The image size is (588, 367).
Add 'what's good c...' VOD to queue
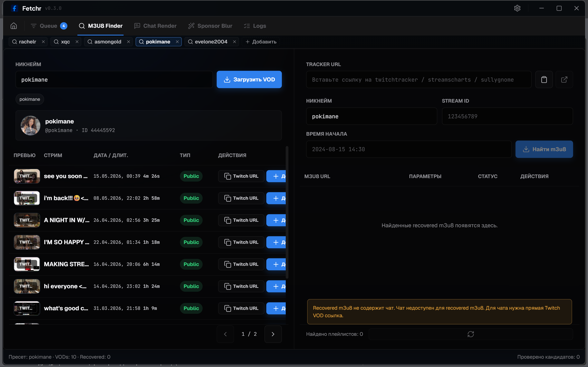pyautogui.click(x=276, y=308)
